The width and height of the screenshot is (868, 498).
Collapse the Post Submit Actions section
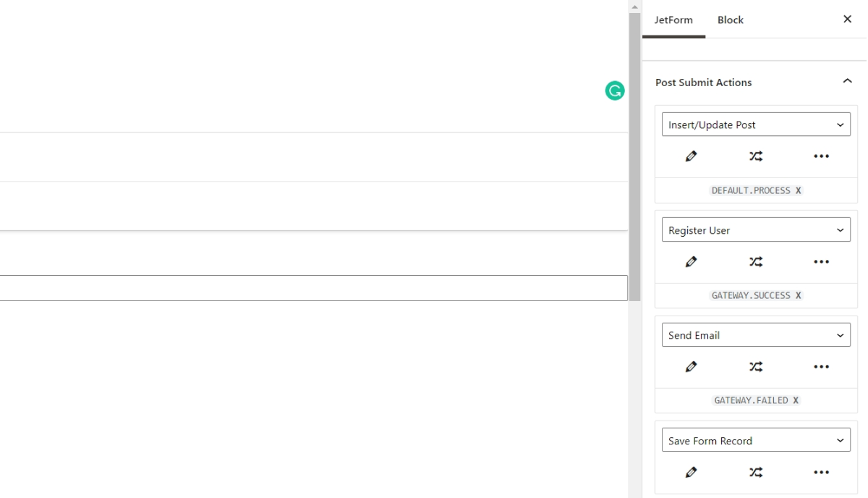pos(847,82)
